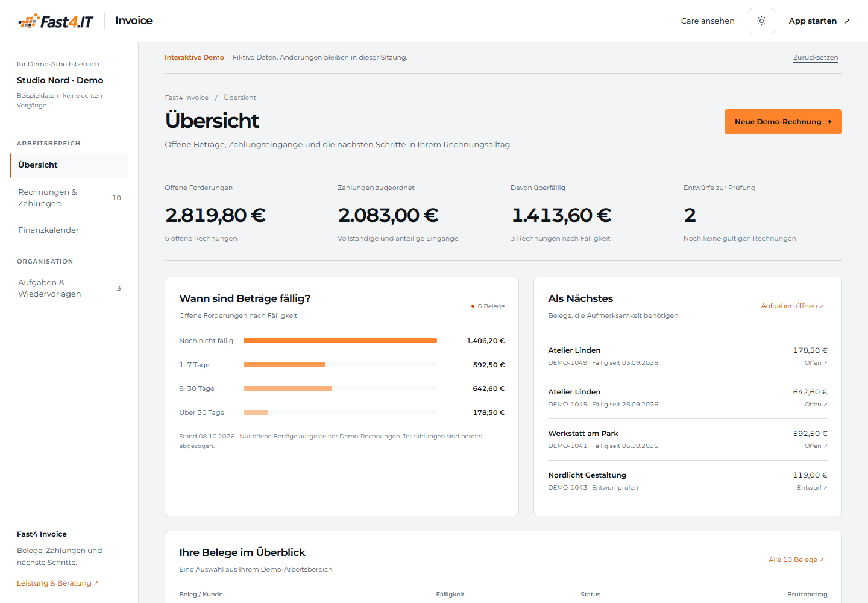
Task: Open the App starten link
Action: (x=819, y=21)
